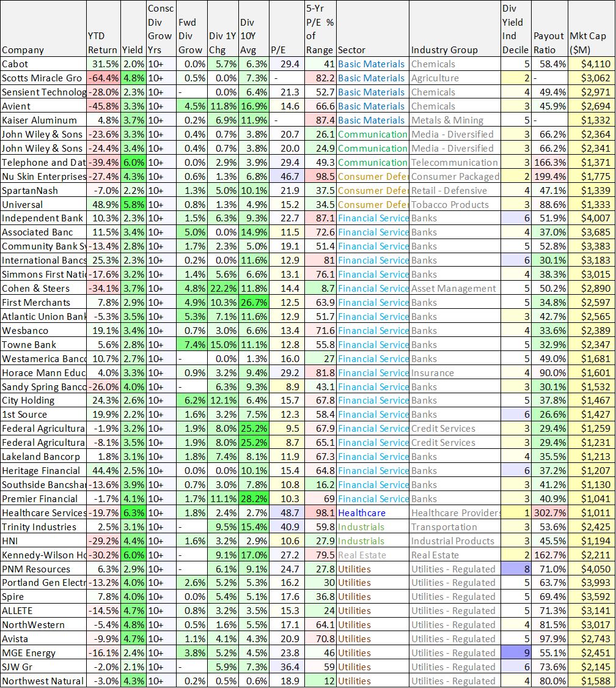Screen dimensions: 616x688
Task: Click the HNI company cell
Action: [x=43, y=541]
